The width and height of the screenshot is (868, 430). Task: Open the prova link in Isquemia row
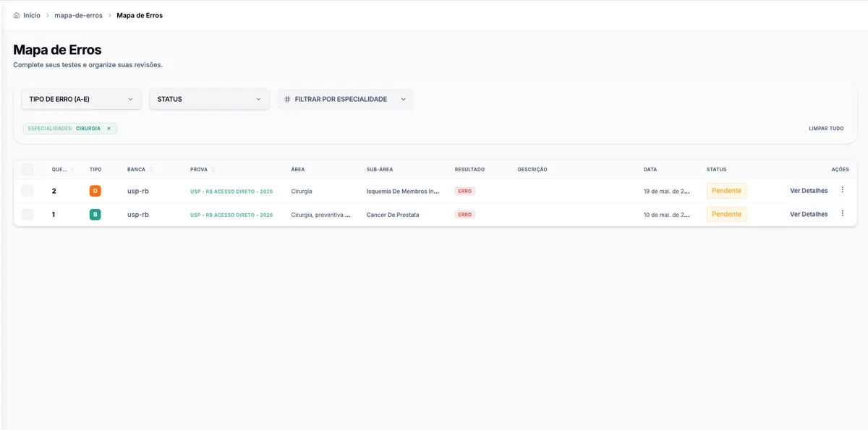pyautogui.click(x=231, y=192)
